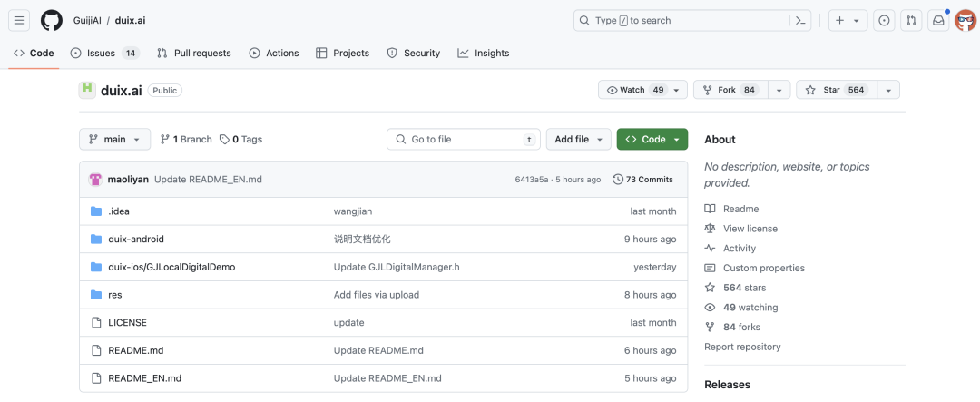Click the scales icon next to View license
The image size is (980, 402).
click(710, 229)
